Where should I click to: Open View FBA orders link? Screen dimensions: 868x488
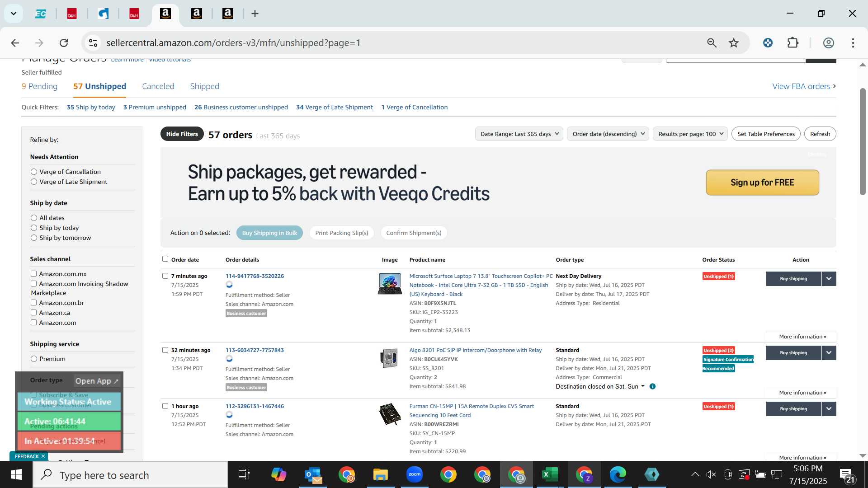tap(804, 86)
